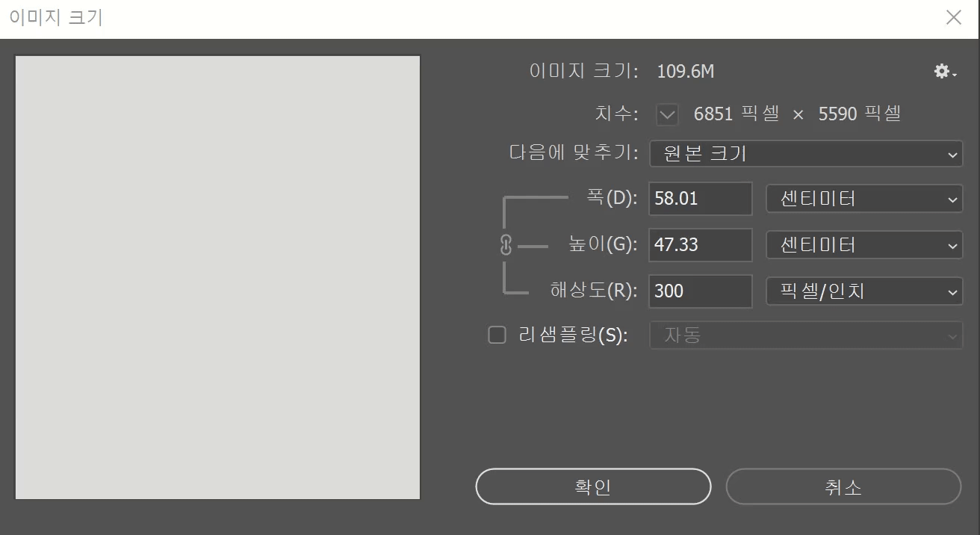
Task: Click the 리샘플링(S) label
Action: click(573, 335)
